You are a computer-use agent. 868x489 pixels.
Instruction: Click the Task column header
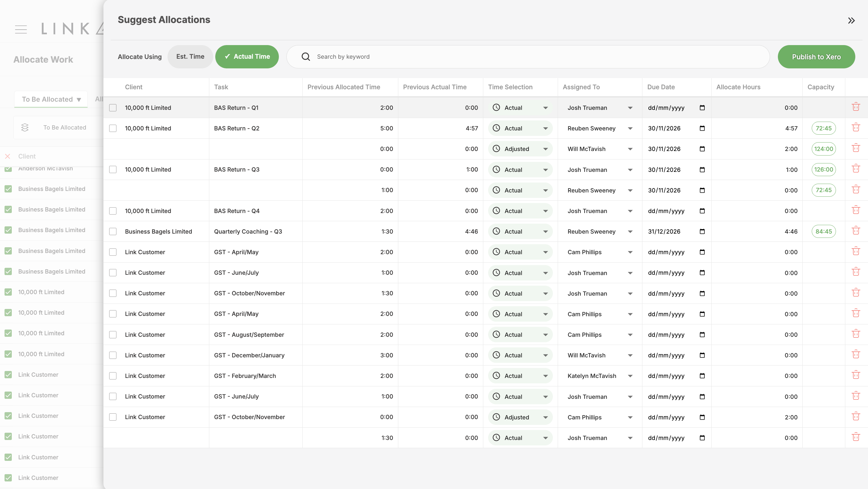point(221,87)
